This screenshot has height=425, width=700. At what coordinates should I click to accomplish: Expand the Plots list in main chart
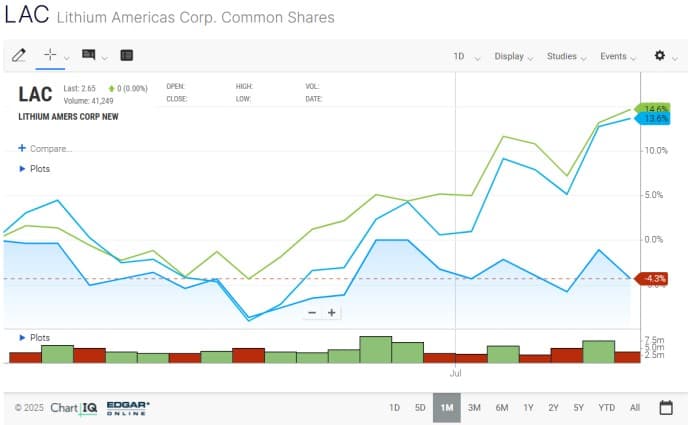coord(35,169)
